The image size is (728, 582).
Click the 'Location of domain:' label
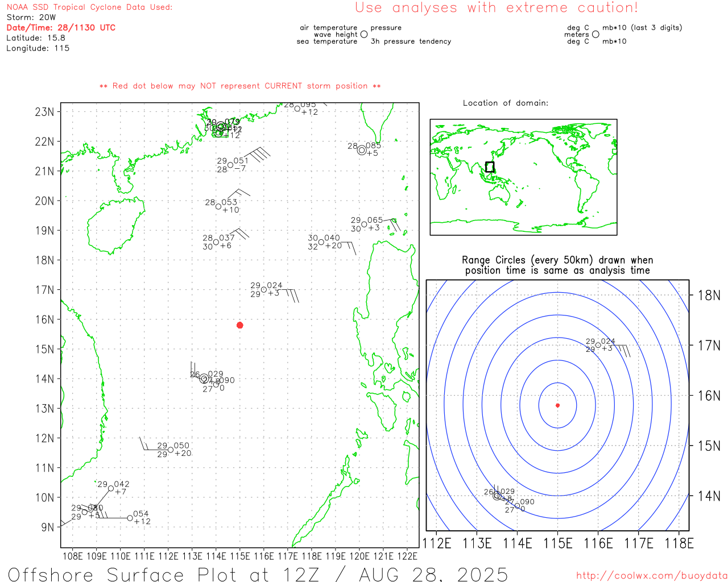(x=506, y=103)
